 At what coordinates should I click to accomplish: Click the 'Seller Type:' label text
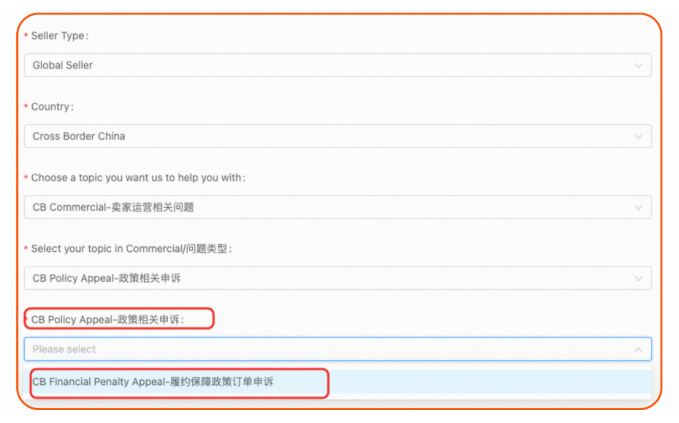[x=60, y=36]
